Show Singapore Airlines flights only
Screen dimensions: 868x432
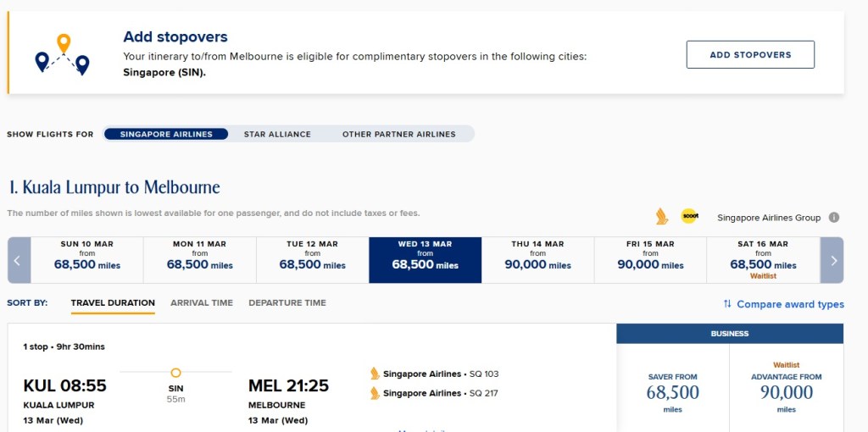(166, 134)
